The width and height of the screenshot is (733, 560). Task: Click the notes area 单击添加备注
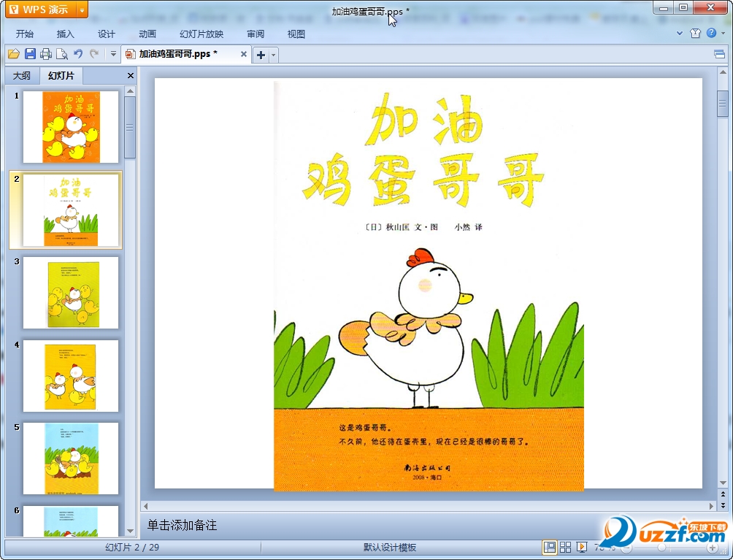tap(183, 526)
